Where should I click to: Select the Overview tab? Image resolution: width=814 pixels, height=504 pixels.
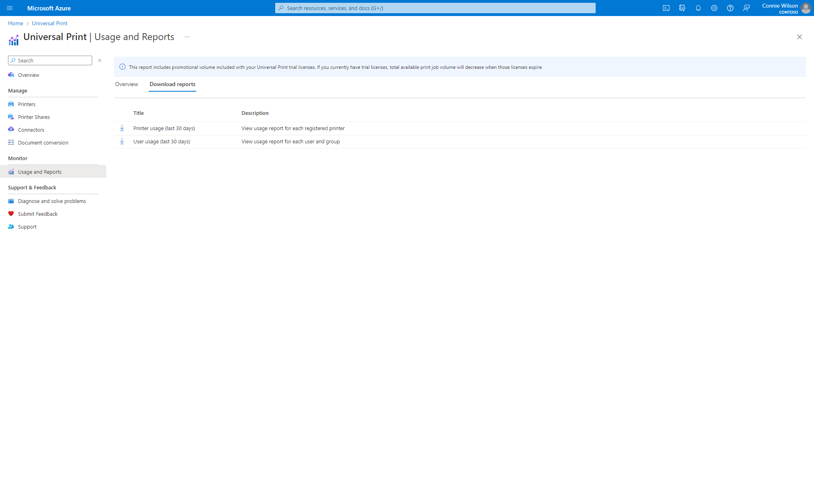(126, 84)
